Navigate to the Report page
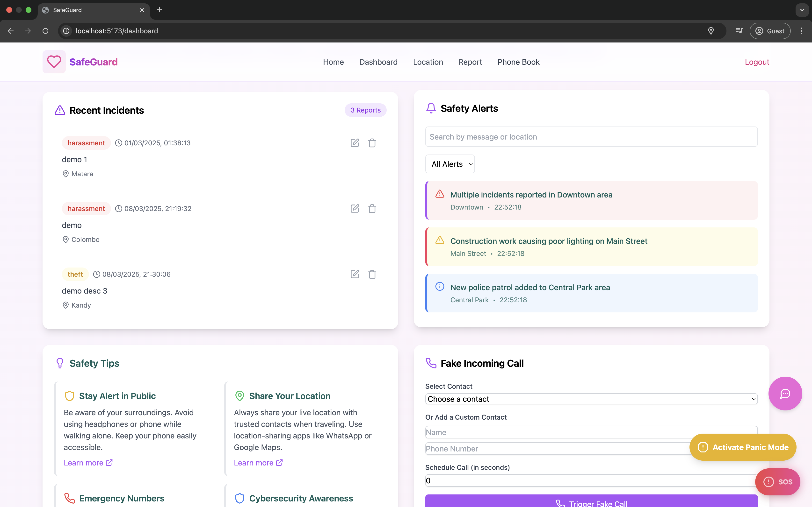This screenshot has width=812, height=507. tap(470, 62)
